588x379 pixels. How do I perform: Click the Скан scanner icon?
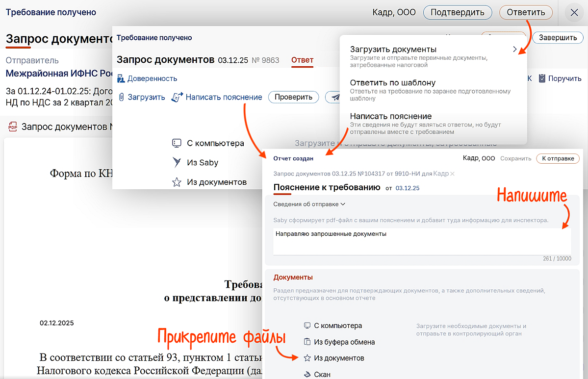pyautogui.click(x=307, y=375)
